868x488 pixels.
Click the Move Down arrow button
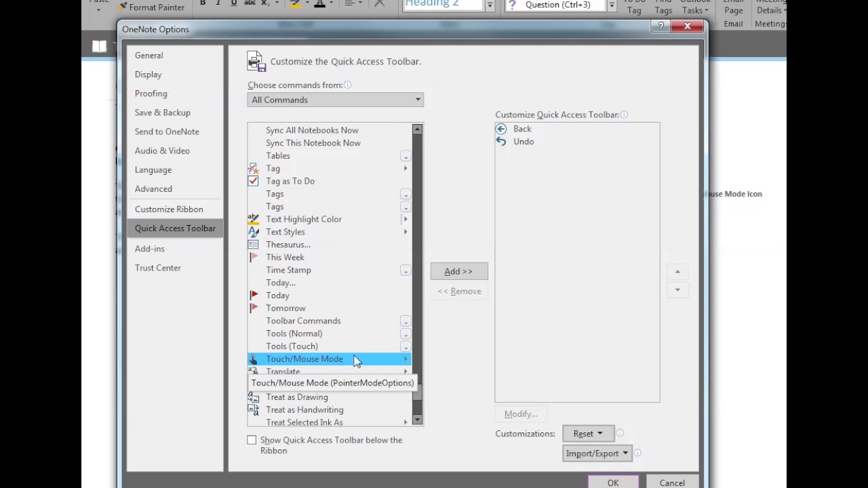tap(677, 290)
